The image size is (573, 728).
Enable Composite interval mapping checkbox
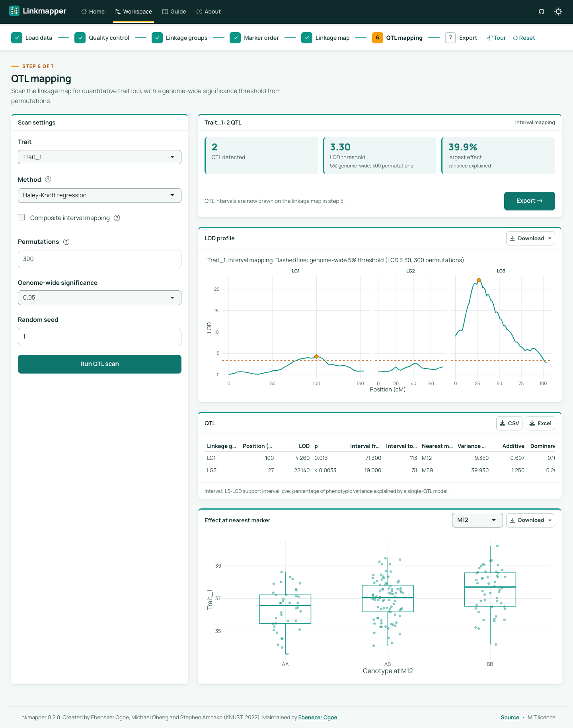point(21,217)
